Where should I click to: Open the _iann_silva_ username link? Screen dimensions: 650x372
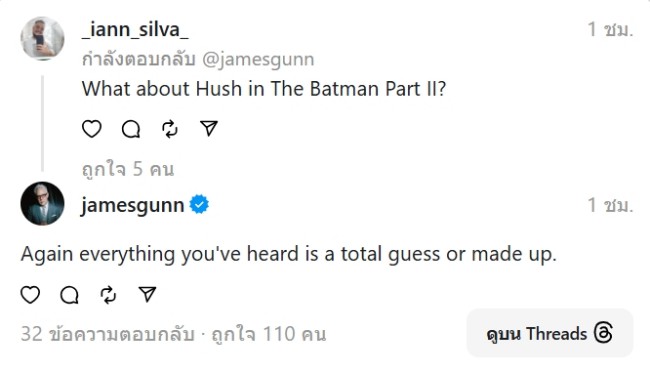[x=135, y=29]
